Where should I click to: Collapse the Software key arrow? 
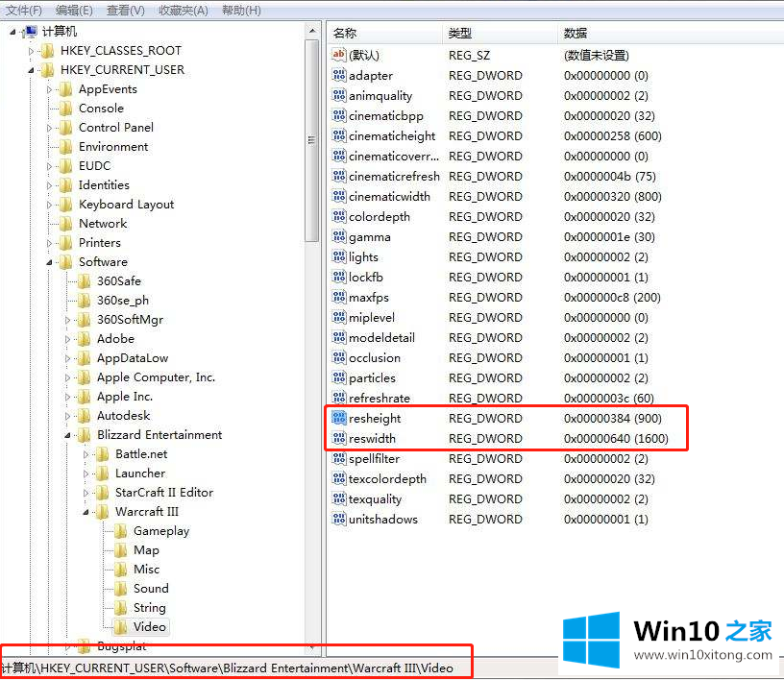click(x=49, y=262)
